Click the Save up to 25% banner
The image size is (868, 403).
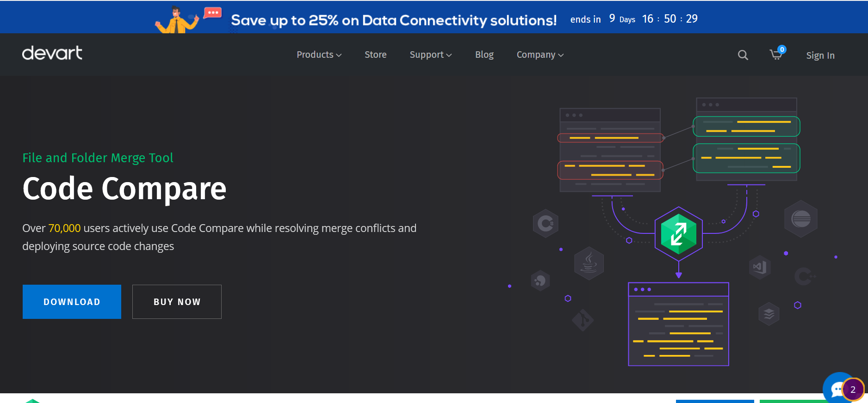(x=394, y=20)
